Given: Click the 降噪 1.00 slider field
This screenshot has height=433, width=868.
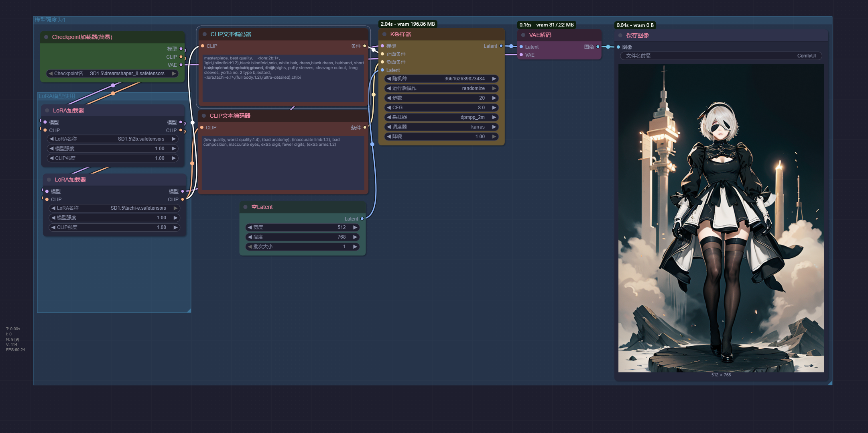Looking at the screenshot, I should [441, 137].
